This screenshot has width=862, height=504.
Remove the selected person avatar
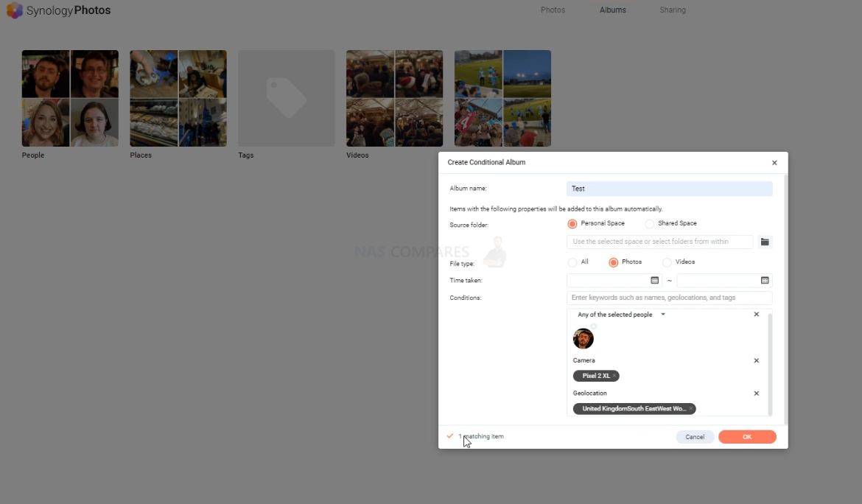pyautogui.click(x=594, y=326)
